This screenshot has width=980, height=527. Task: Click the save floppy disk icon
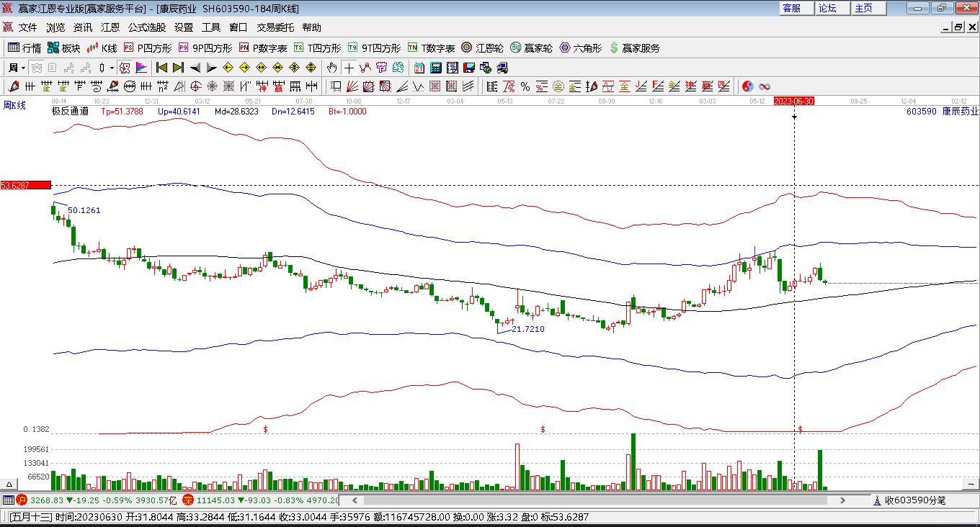coord(469,68)
